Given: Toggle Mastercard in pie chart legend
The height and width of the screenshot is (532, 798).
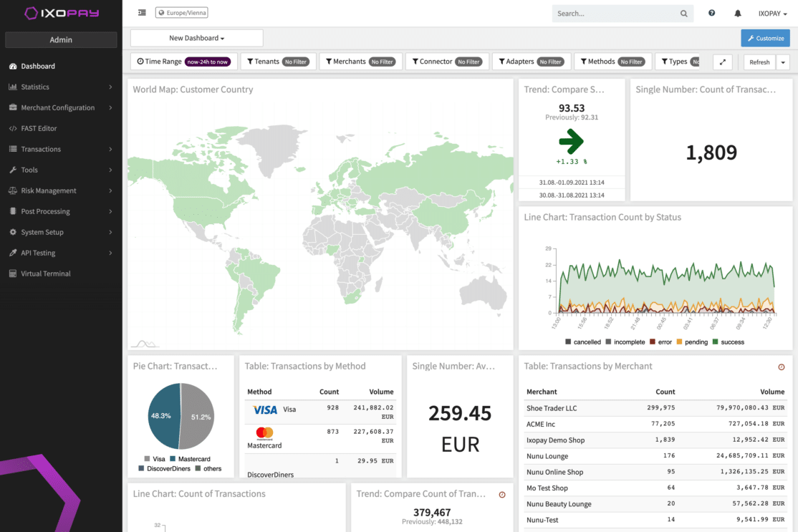Looking at the screenshot, I should 190,459.
